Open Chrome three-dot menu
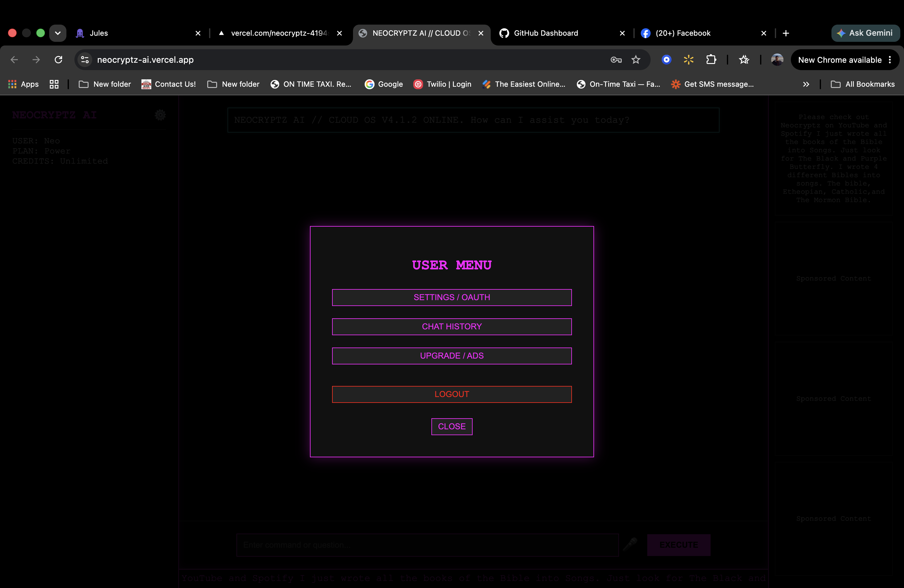 (890, 60)
